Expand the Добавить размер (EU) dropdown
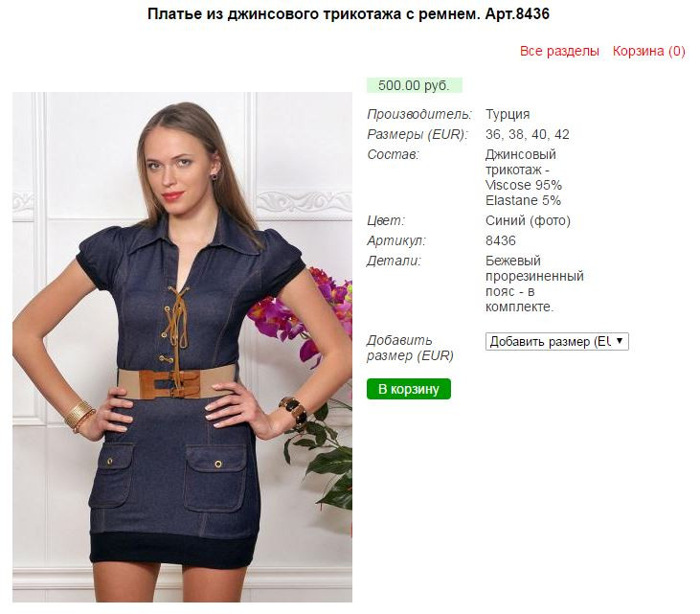Screen dimensions: 700x614 coord(556,341)
